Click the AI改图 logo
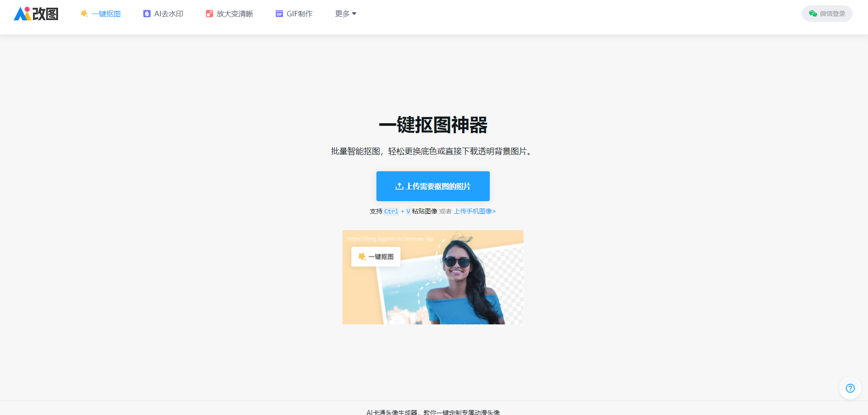 click(x=36, y=14)
